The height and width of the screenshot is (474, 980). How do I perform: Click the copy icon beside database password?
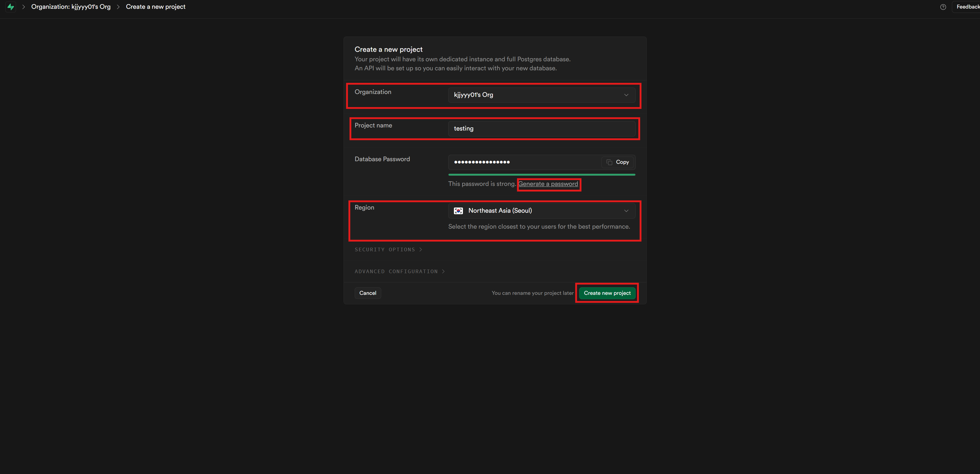click(609, 162)
